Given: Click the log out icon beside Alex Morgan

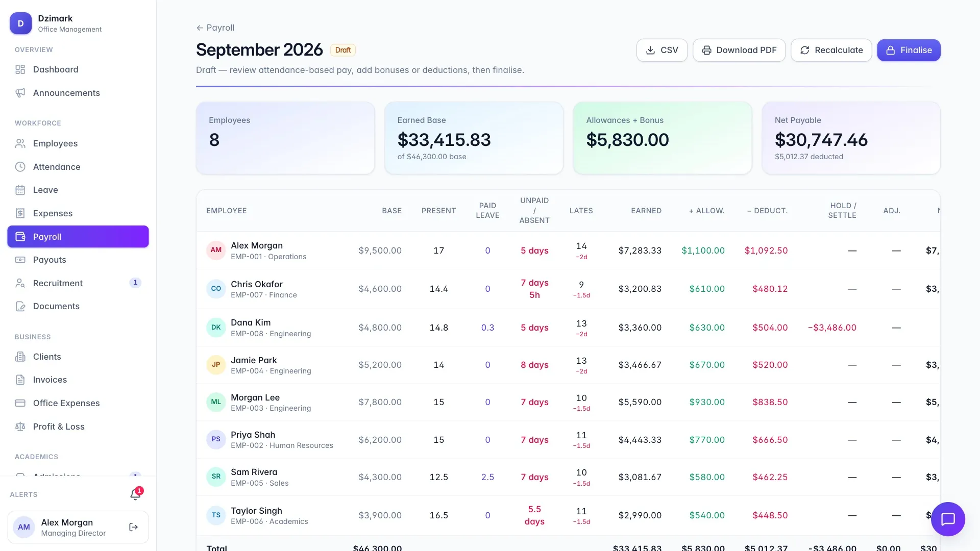Looking at the screenshot, I should tap(134, 527).
